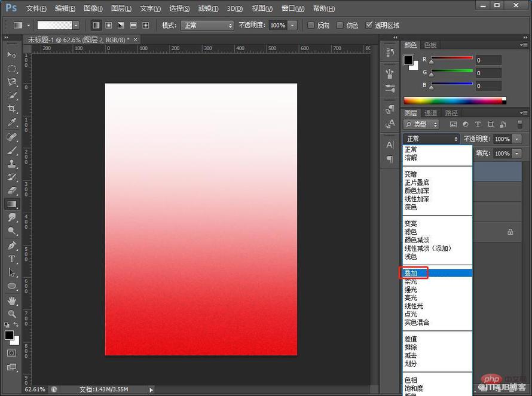Select the Lasso tool
This screenshot has height=396, width=532.
click(12, 82)
